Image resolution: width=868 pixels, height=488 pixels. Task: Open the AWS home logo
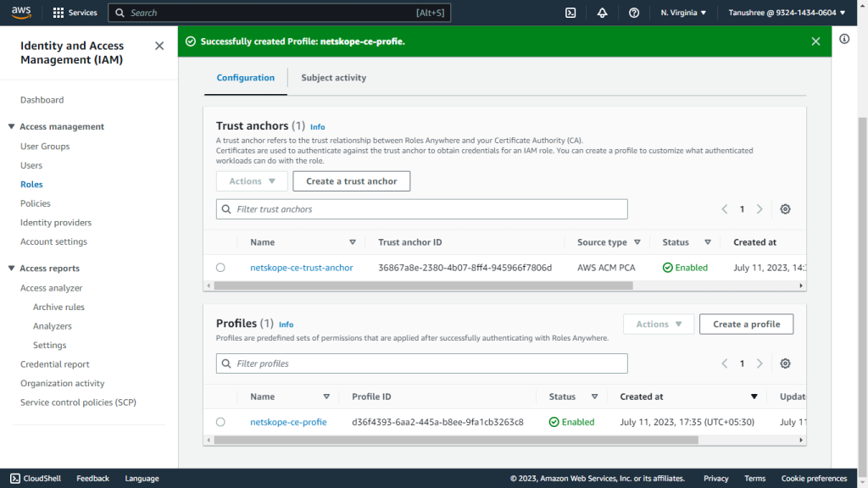pos(21,12)
